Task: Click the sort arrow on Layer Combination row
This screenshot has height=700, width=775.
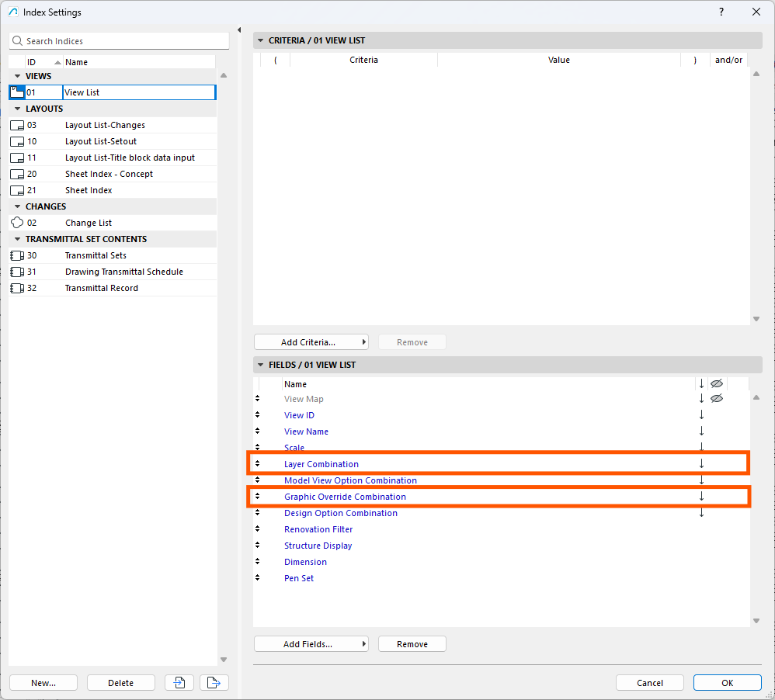Action: (x=701, y=463)
